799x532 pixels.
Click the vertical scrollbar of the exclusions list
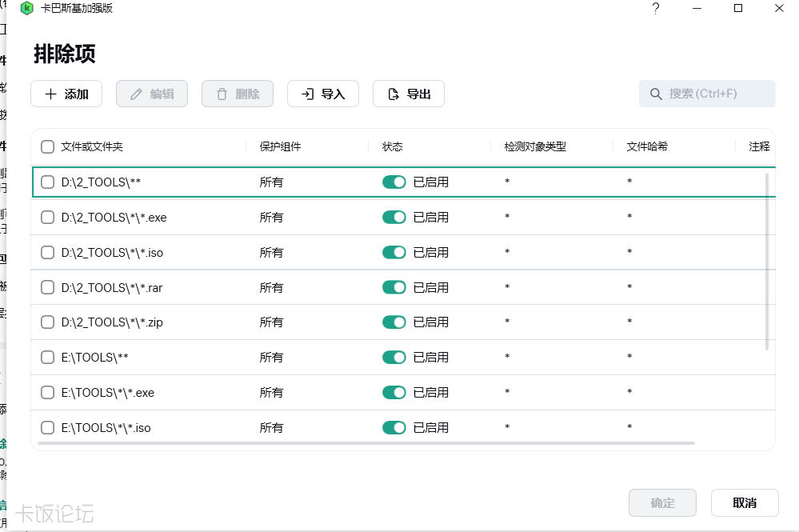coord(767,262)
